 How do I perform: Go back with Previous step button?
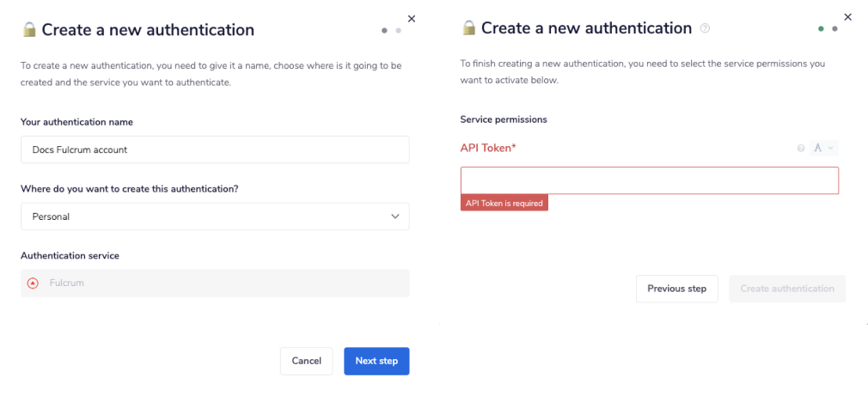point(676,289)
